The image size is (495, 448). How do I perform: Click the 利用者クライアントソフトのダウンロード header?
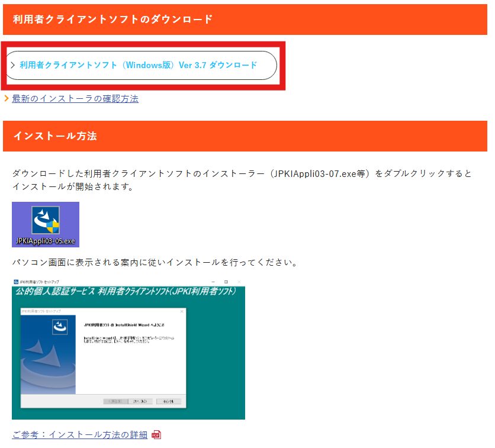pos(112,20)
